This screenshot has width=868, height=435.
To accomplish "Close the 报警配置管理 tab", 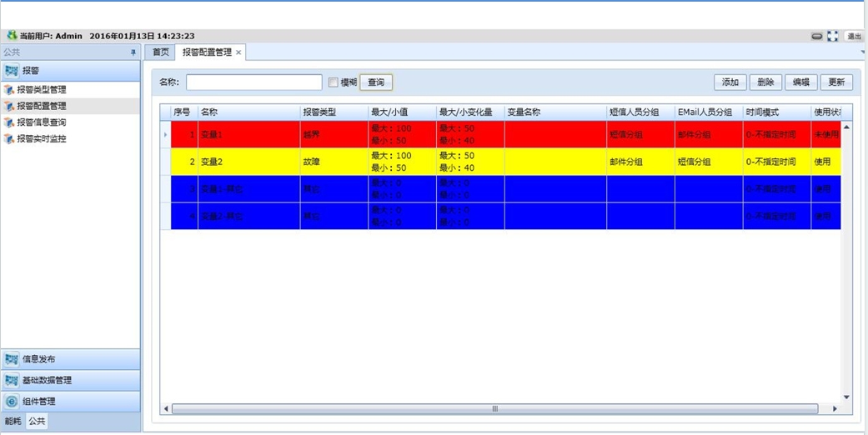I will point(238,52).
